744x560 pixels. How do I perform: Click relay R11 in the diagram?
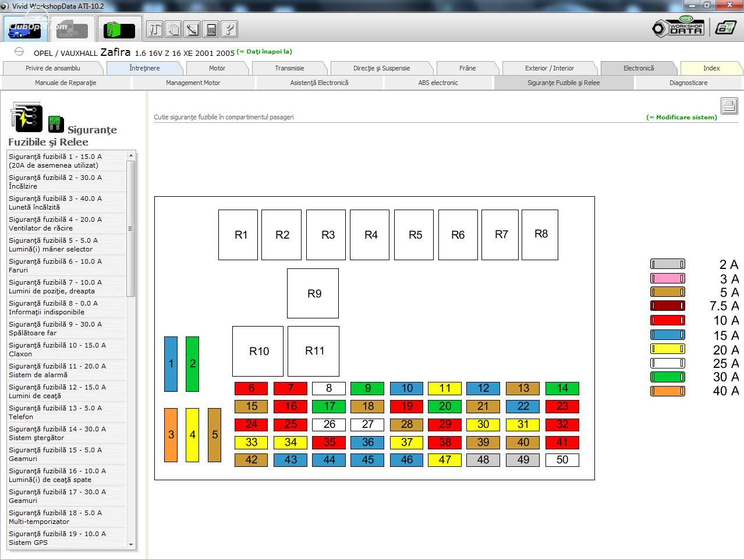pyautogui.click(x=313, y=351)
